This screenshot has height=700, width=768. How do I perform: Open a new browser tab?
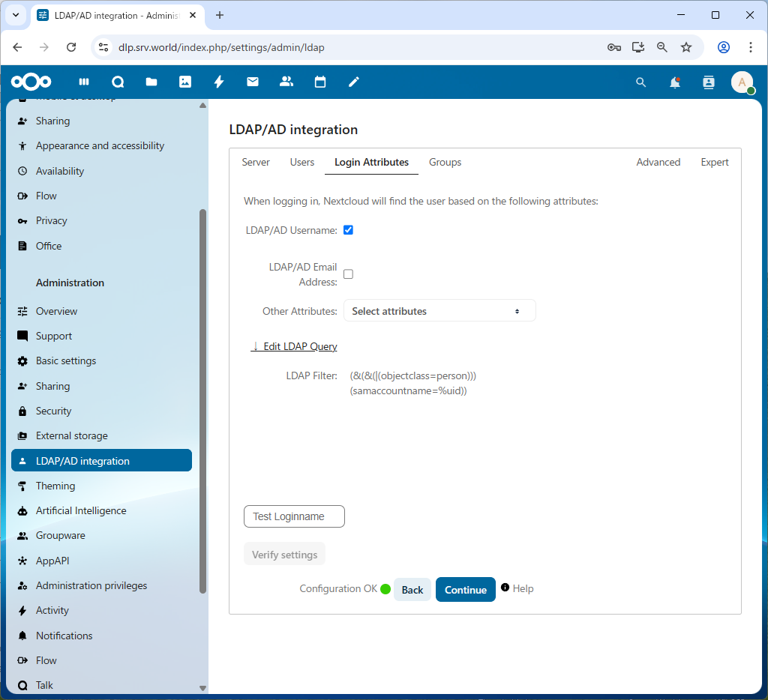click(x=220, y=15)
